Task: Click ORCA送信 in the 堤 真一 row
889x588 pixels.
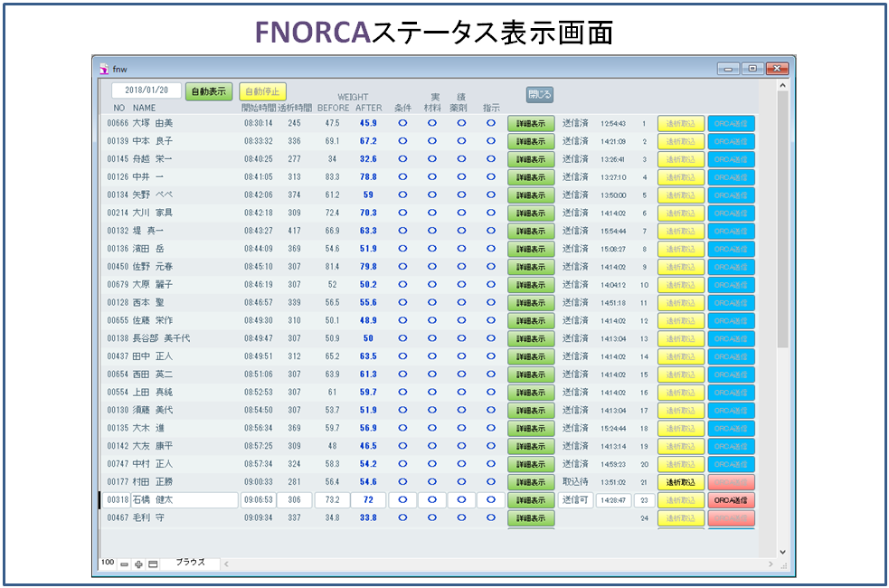Action: (731, 232)
